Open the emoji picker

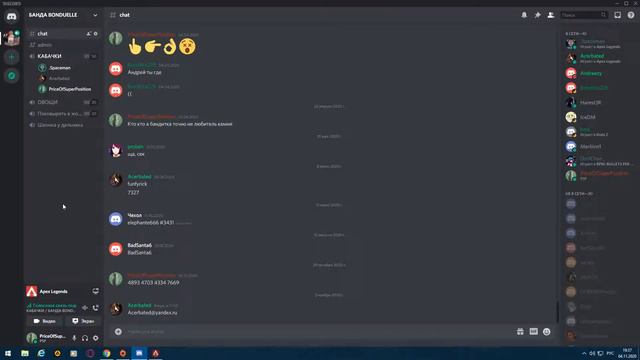tap(547, 332)
